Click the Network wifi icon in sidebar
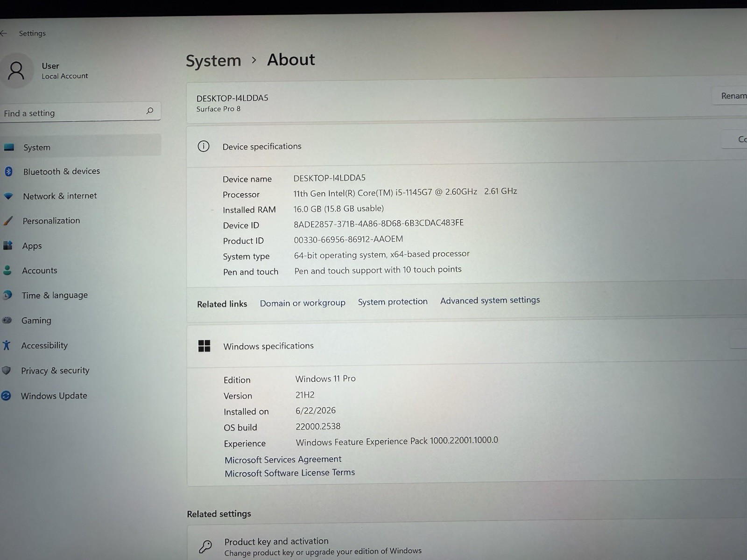This screenshot has width=747, height=560. coord(8,196)
